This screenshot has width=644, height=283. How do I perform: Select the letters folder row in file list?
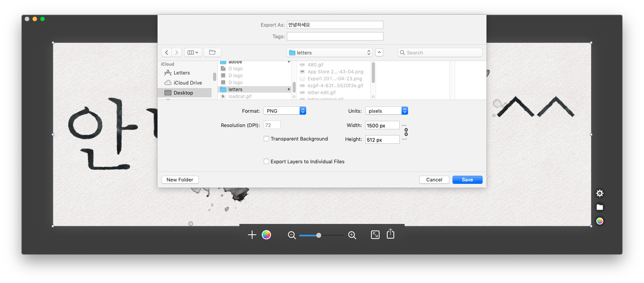point(255,89)
